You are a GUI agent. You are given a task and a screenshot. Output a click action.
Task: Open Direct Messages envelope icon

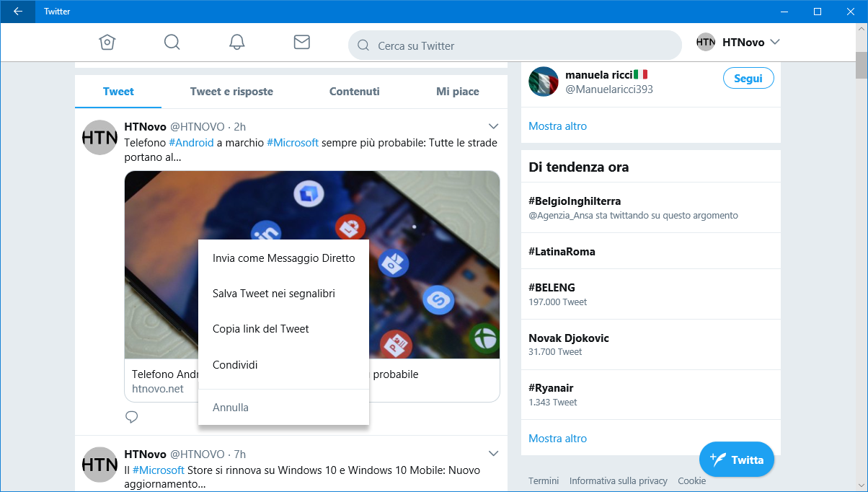(x=301, y=42)
